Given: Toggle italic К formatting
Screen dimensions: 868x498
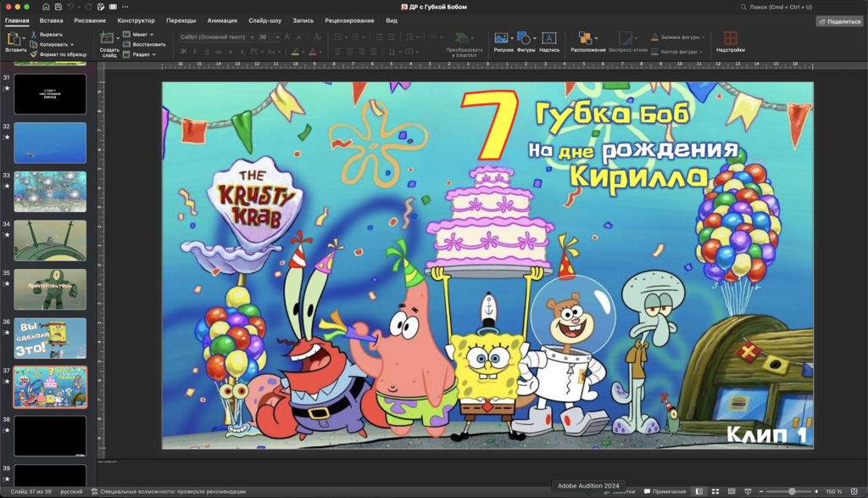Looking at the screenshot, I should point(195,52).
